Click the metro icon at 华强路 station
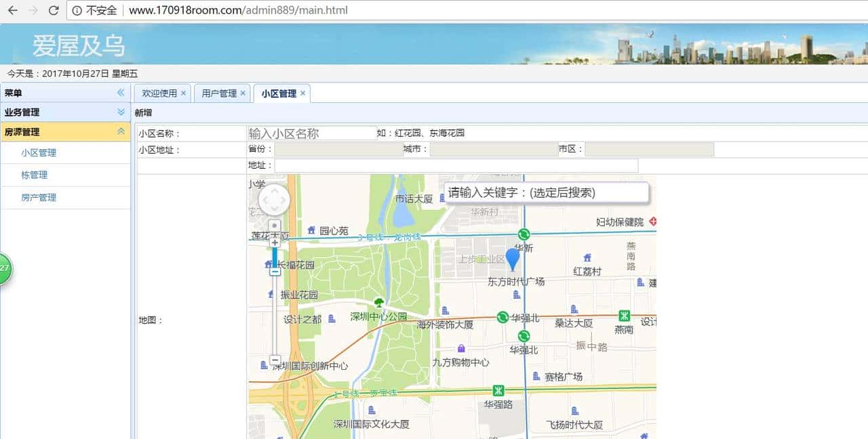This screenshot has width=868, height=439. (x=498, y=391)
